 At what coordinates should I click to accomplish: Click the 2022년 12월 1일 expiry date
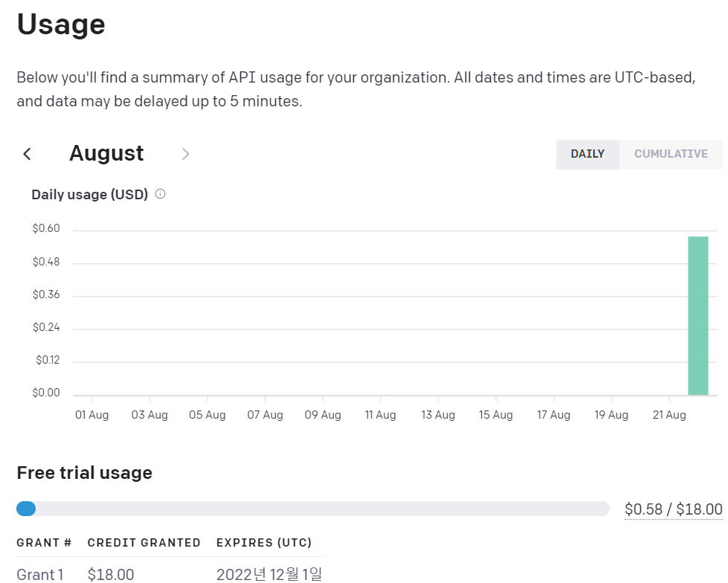[269, 574]
